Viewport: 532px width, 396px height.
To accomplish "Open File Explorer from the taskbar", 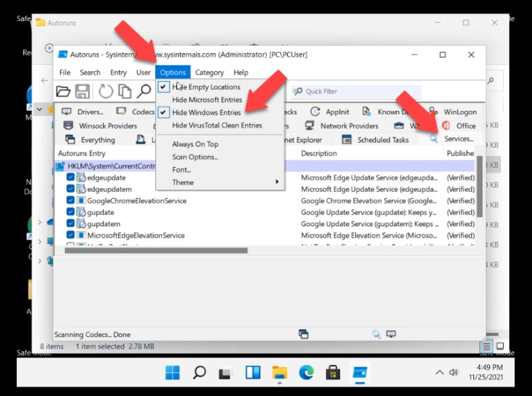I will click(x=280, y=372).
